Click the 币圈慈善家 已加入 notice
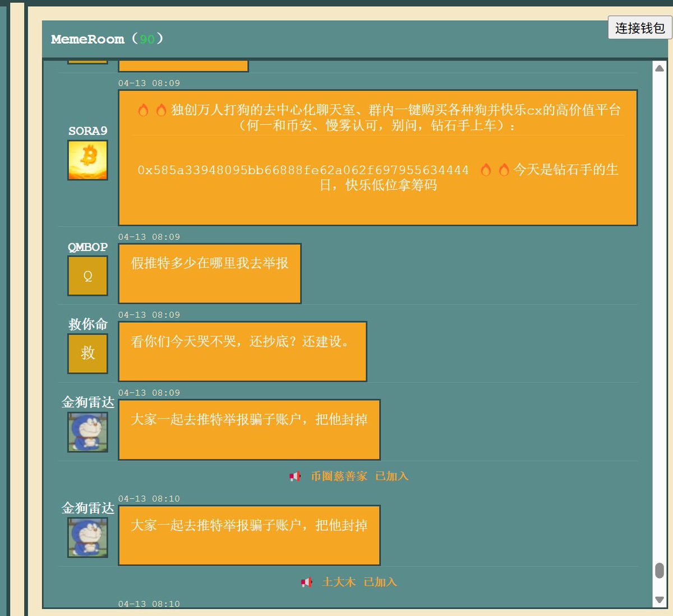The height and width of the screenshot is (616, 673). [x=359, y=476]
